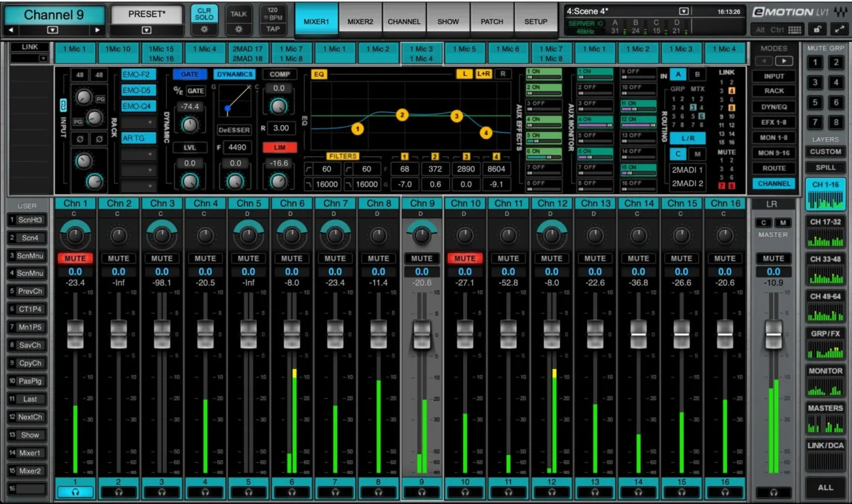Click the input link chain icon
852x504 pixels.
(63, 106)
